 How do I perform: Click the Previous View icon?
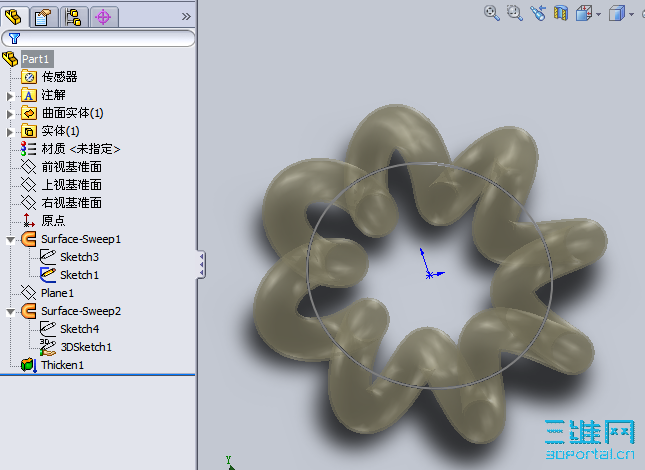pyautogui.click(x=538, y=13)
